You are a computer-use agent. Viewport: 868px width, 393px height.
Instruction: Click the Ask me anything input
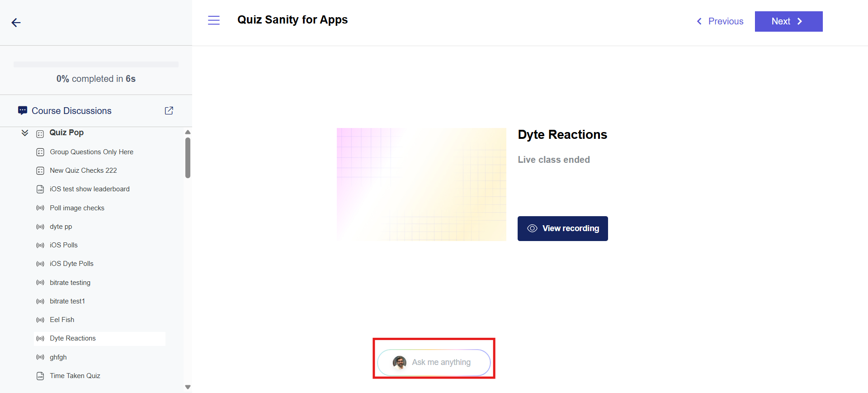coord(441,362)
